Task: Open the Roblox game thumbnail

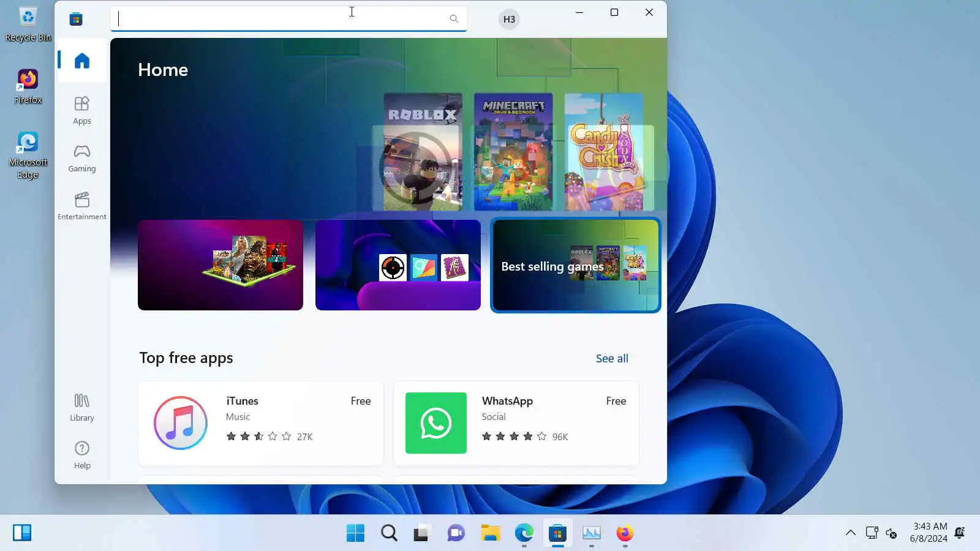Action: pyautogui.click(x=423, y=152)
